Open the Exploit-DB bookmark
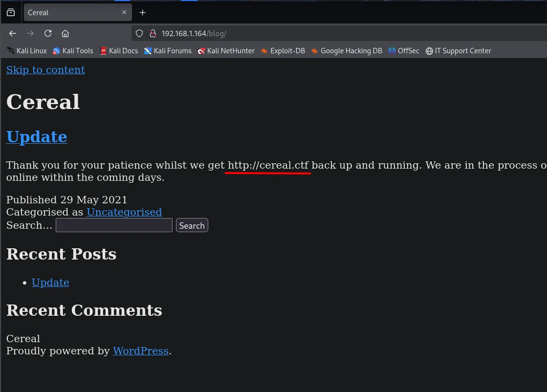Viewport: 547px width, 392px height. [283, 51]
